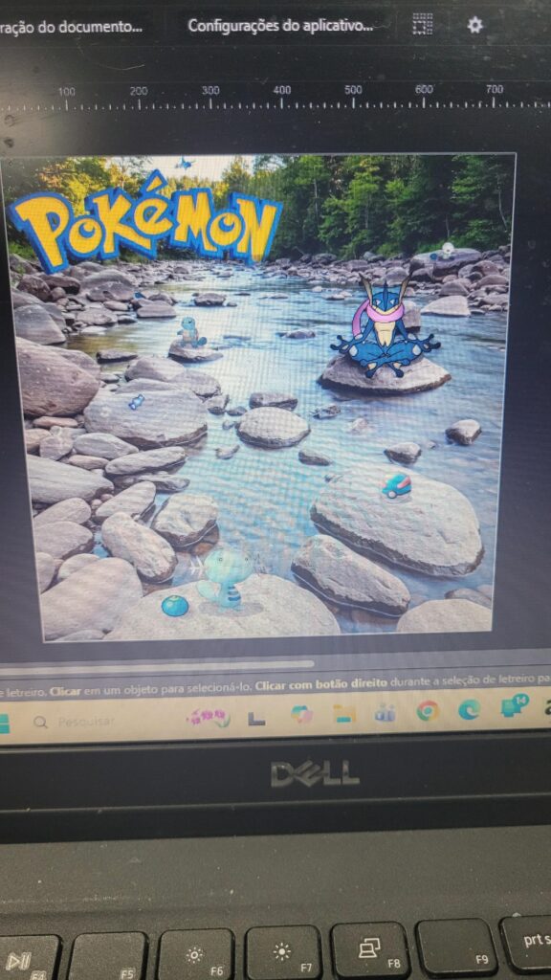Launch Copilot from the taskbar

point(301,714)
